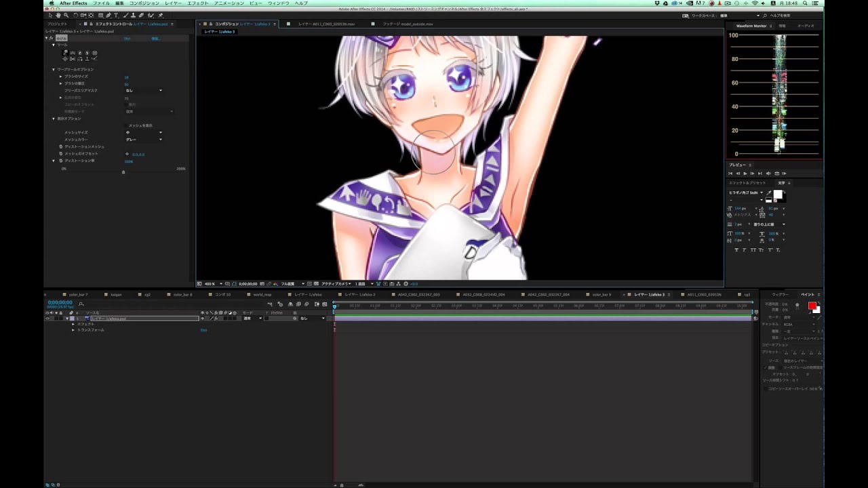Select the Clone Stamp tool in toolbar
Image resolution: width=868 pixels, height=488 pixels.
133,16
